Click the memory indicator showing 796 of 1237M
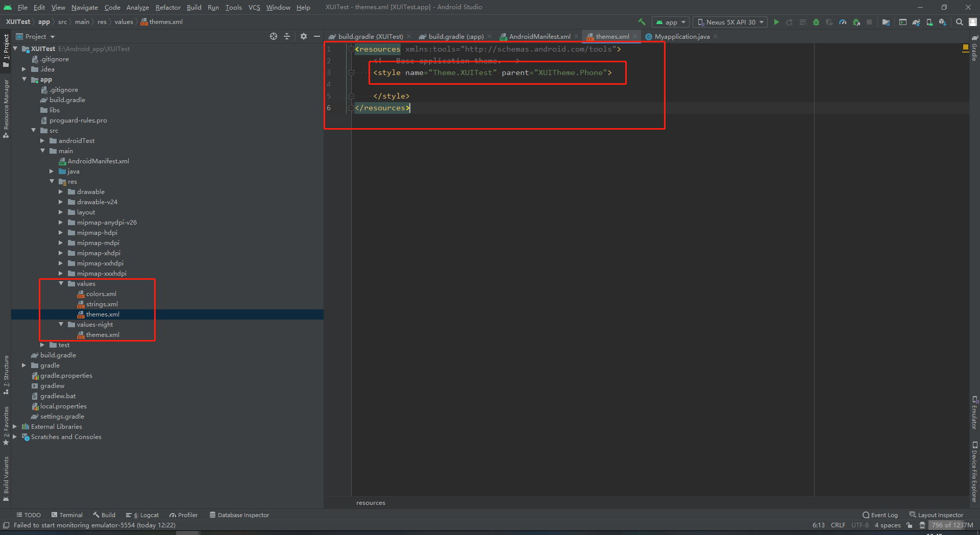The width and height of the screenshot is (980, 535). [951, 525]
